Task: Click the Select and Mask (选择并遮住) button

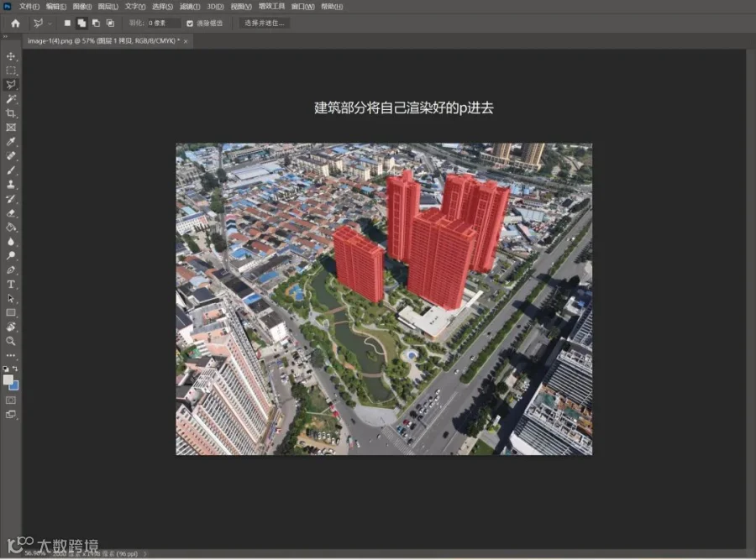Action: (265, 24)
